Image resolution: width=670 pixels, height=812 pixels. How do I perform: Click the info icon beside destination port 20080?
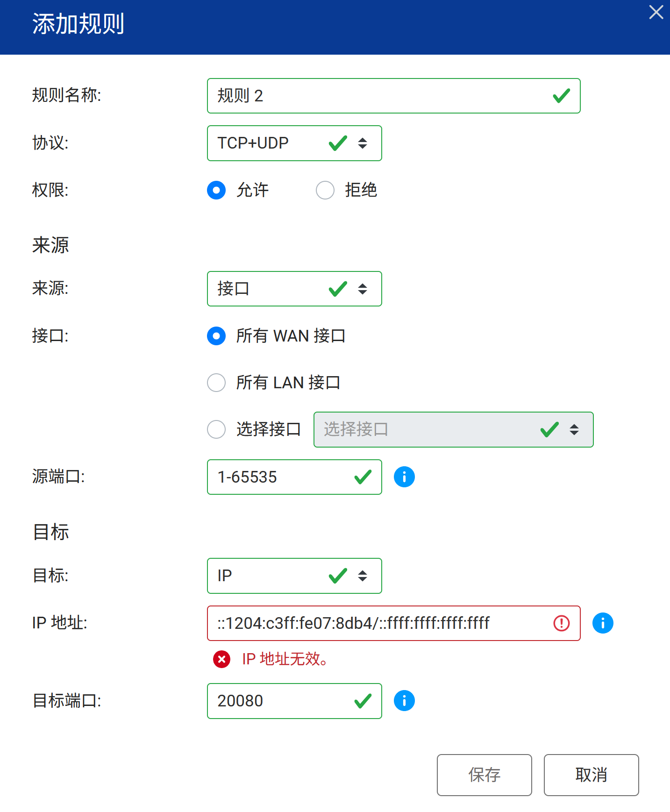[x=404, y=701]
